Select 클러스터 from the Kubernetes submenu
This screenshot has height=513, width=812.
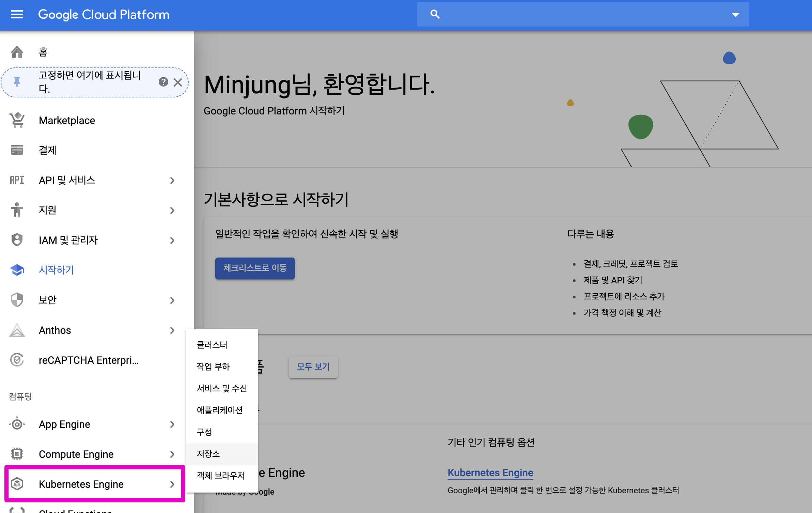tap(222, 345)
